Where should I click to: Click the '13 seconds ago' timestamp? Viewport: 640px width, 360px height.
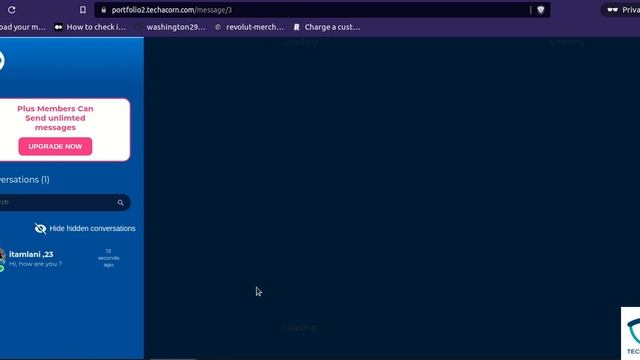tap(109, 258)
